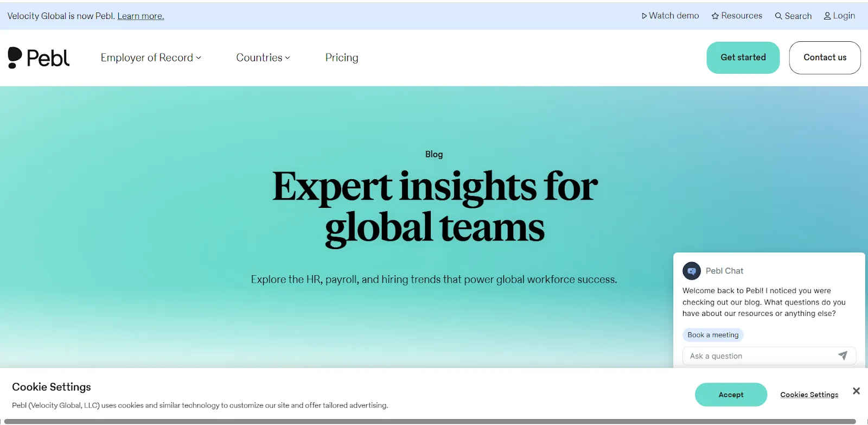868x425 pixels.
Task: Click the Contact us button
Action: click(825, 58)
